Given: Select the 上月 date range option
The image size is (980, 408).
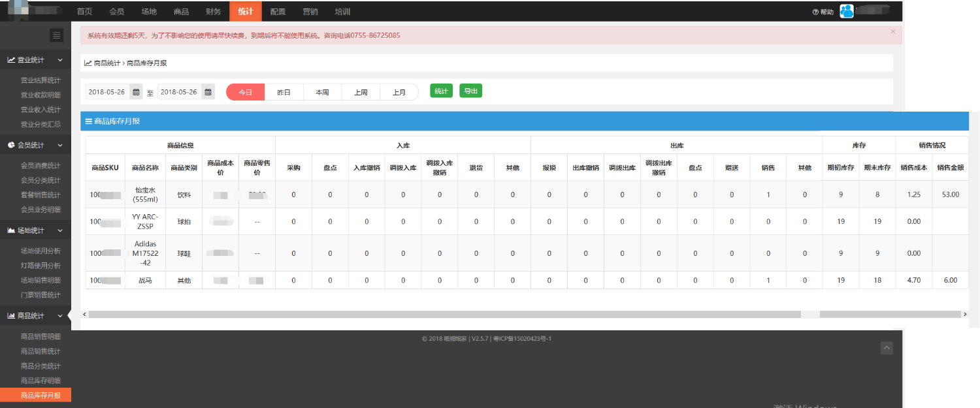Looking at the screenshot, I should [x=399, y=92].
